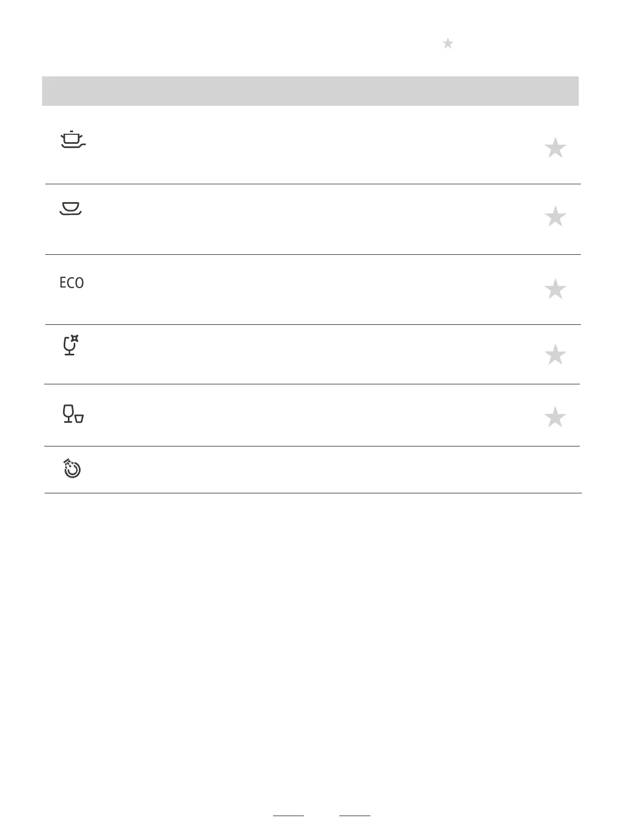Toggle the star in the wine glass and tumbler row
Viewport: 644px width, 834px height.
pos(555,418)
